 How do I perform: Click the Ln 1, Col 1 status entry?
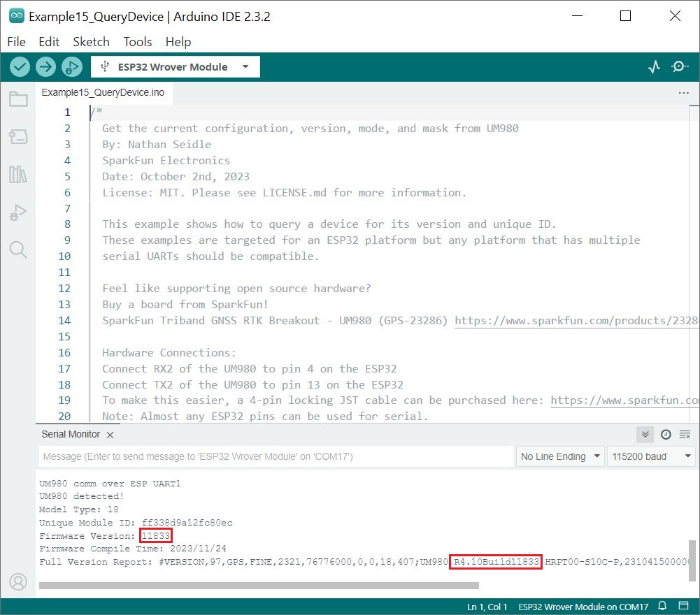pyautogui.click(x=487, y=607)
